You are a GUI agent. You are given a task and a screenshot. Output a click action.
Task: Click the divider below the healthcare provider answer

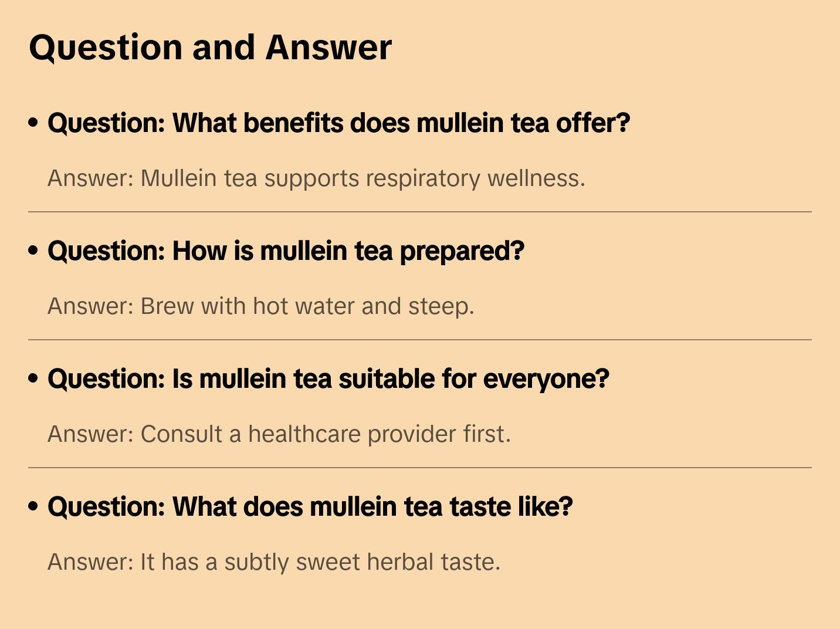420,468
